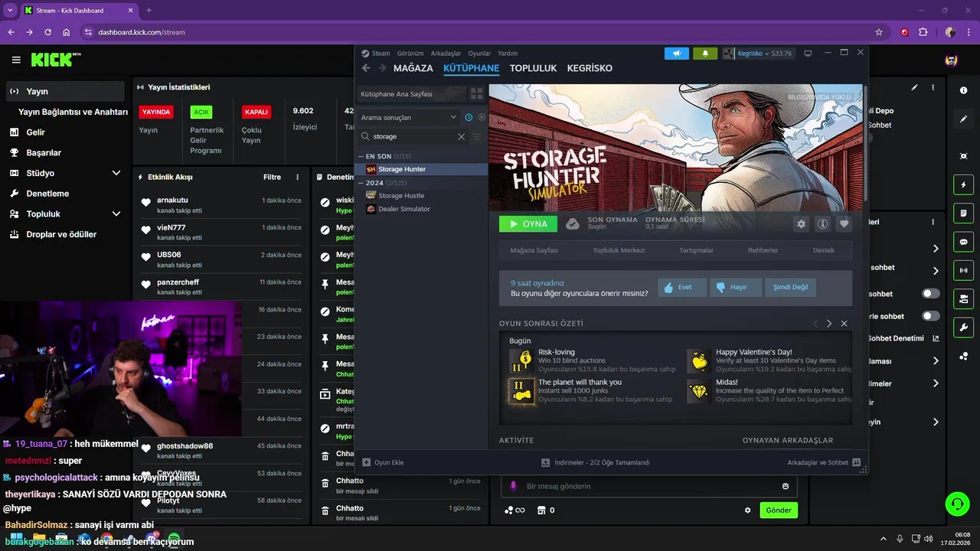This screenshot has height=551, width=980.
Task: Dismiss the post-game summary panel
Action: tap(844, 324)
